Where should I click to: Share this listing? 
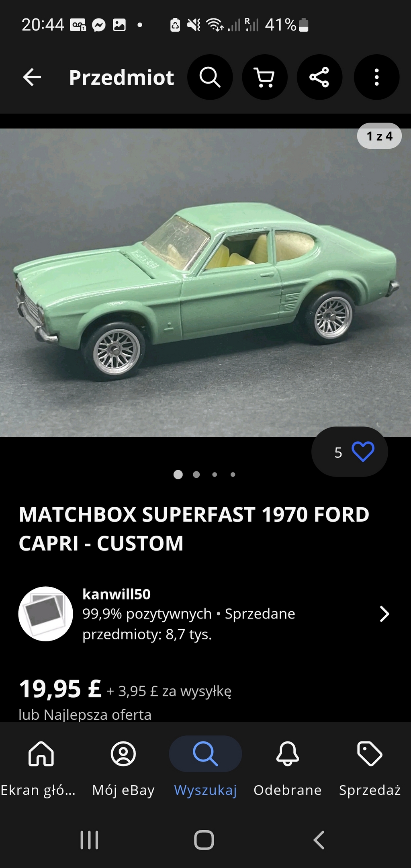pyautogui.click(x=319, y=77)
